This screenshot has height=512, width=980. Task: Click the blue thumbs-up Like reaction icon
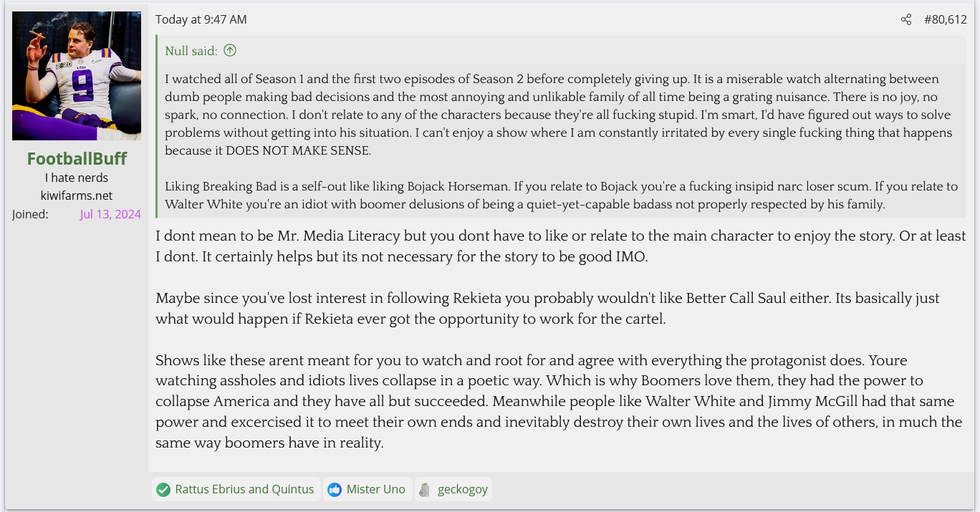click(x=335, y=490)
